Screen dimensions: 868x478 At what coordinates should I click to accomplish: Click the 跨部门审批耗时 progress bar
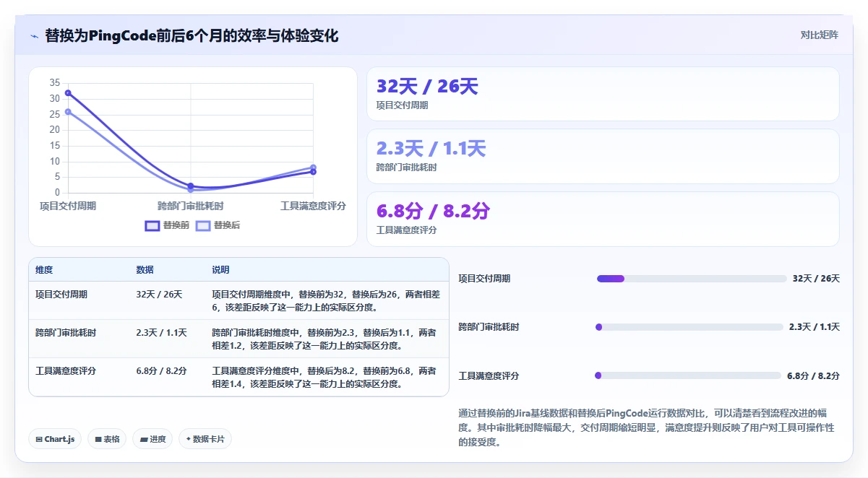(x=689, y=327)
